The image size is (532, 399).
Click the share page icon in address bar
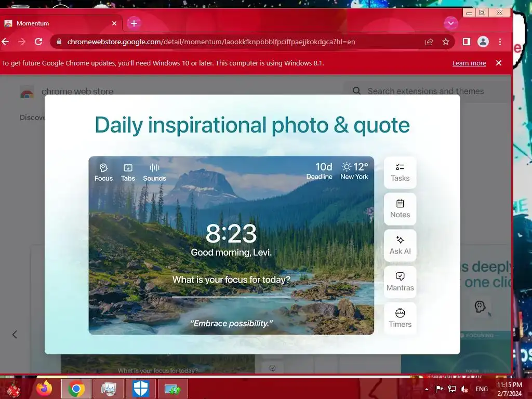(429, 42)
